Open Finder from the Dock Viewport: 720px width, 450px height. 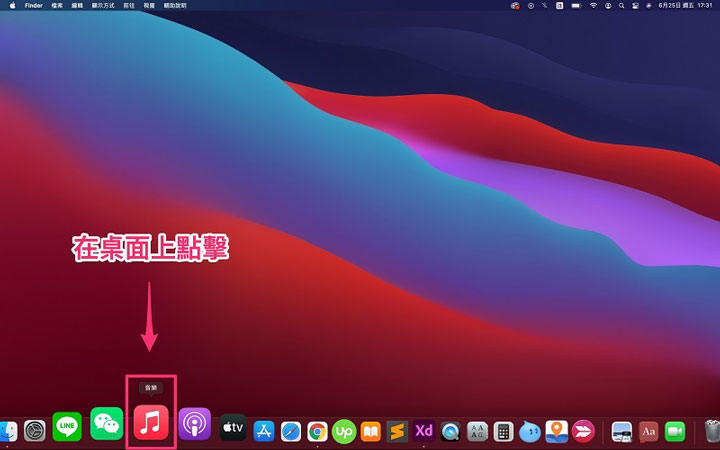pyautogui.click(x=8, y=431)
